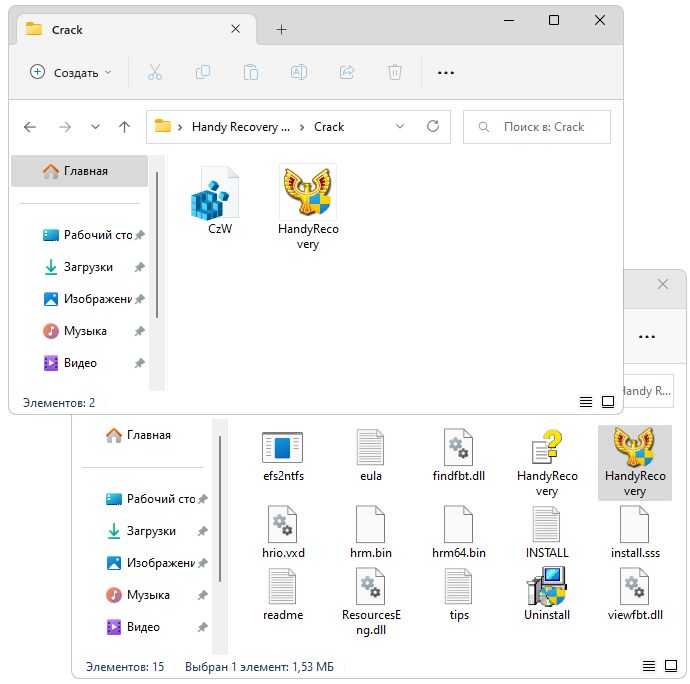Screen dimensions: 690x684
Task: Unpin Загрузки via pin icon in Crack sidebar
Action: (139, 267)
